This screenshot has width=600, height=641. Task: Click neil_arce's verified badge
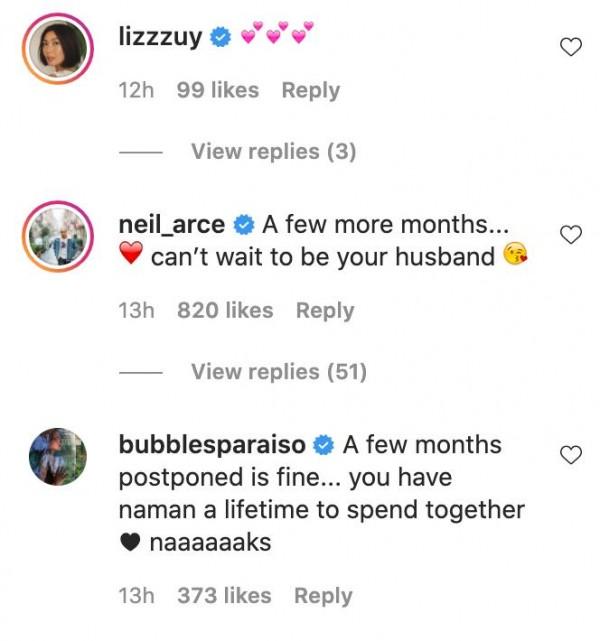click(243, 223)
